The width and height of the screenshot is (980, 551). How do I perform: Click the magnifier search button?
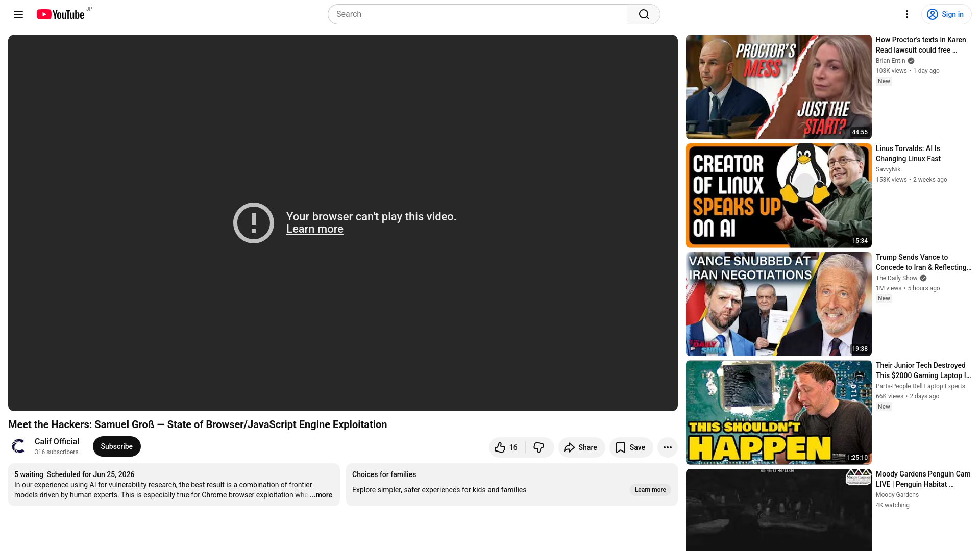tap(644, 14)
